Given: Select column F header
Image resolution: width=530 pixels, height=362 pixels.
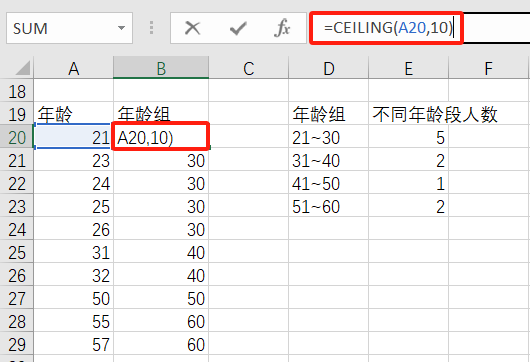Looking at the screenshot, I should click(x=488, y=69).
